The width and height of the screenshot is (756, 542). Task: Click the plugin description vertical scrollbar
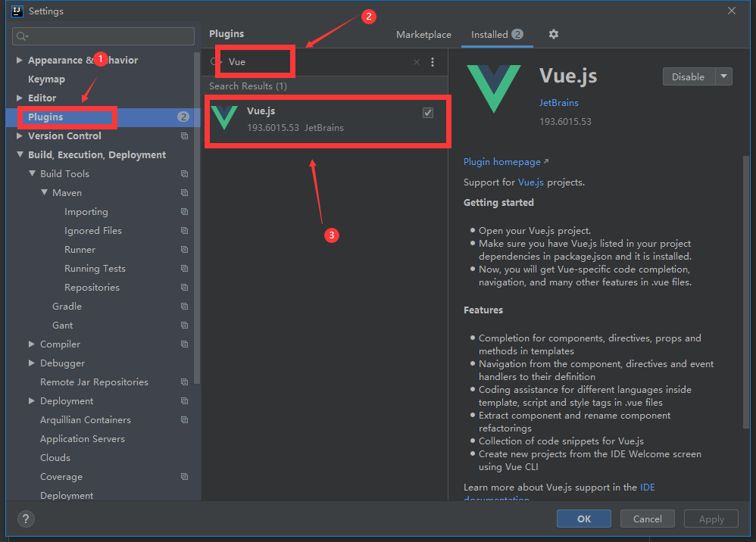(x=746, y=291)
